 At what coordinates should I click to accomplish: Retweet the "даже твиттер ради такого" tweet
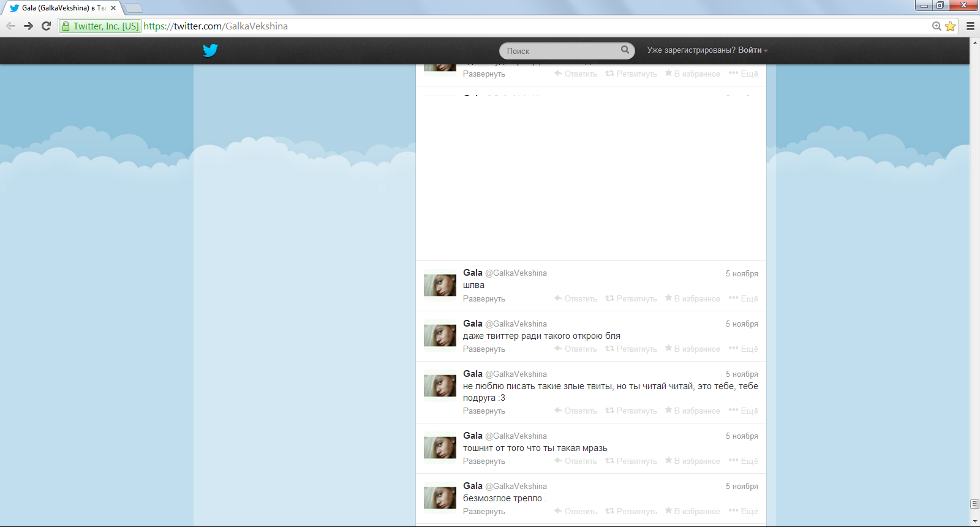[x=631, y=349]
